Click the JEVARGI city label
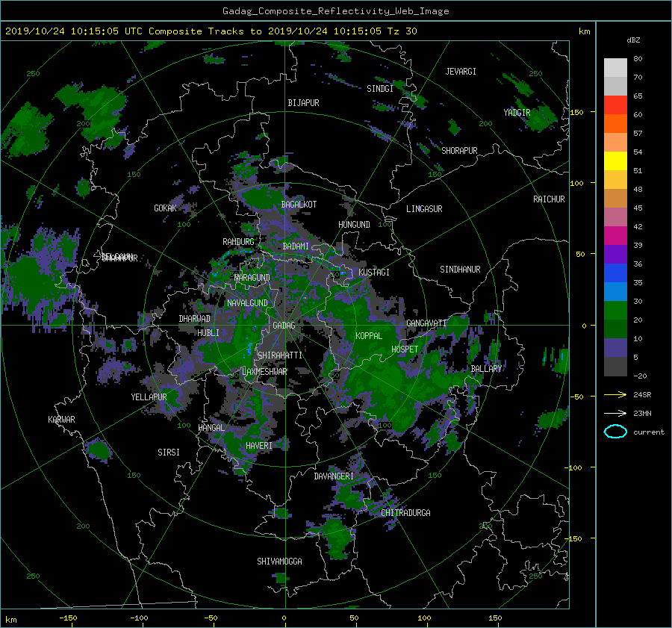 click(x=461, y=72)
